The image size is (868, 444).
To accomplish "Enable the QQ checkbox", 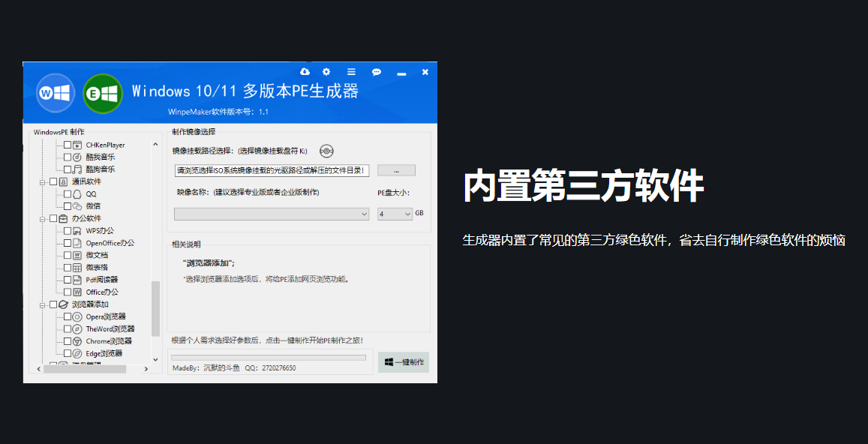I will point(68,194).
